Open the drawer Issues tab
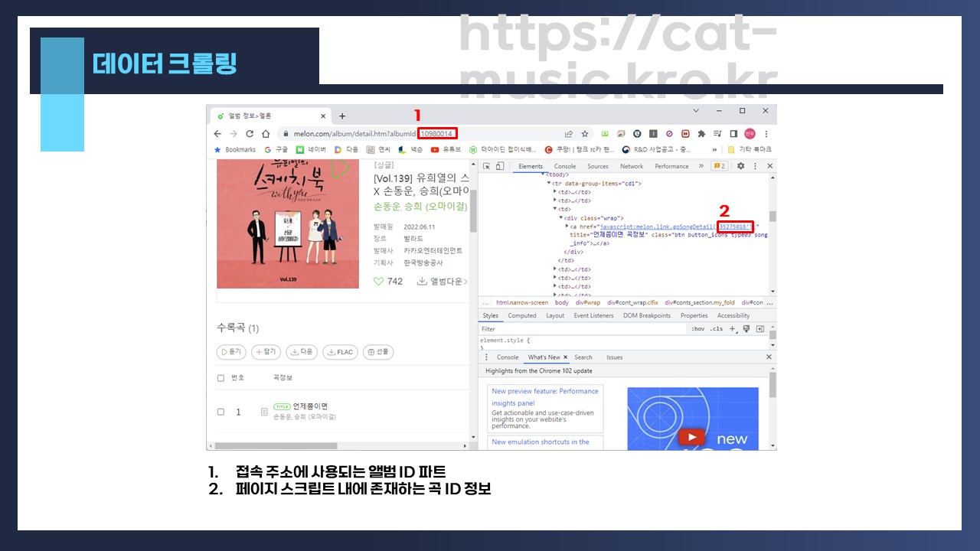This screenshot has height=551, width=980. 615,357
